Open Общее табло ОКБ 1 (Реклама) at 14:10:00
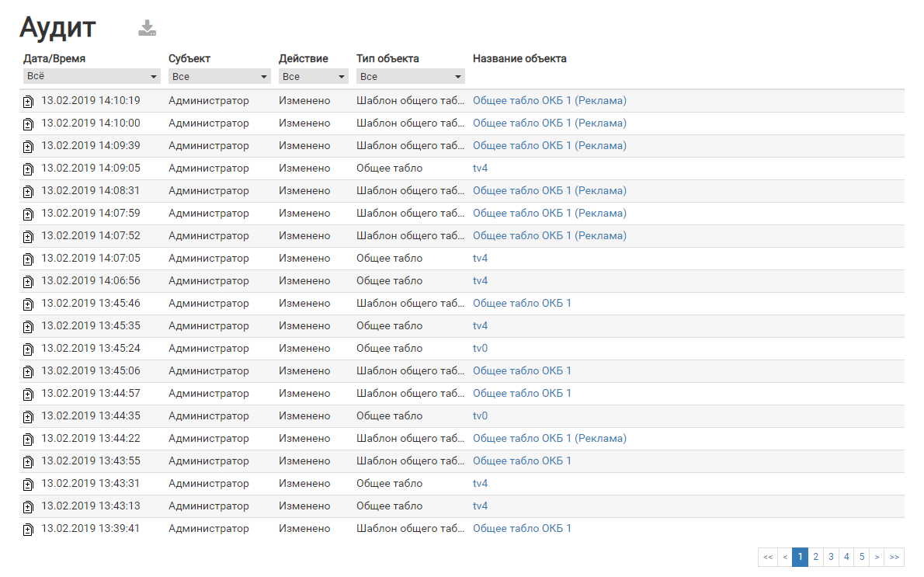This screenshot has width=924, height=577. 549,123
